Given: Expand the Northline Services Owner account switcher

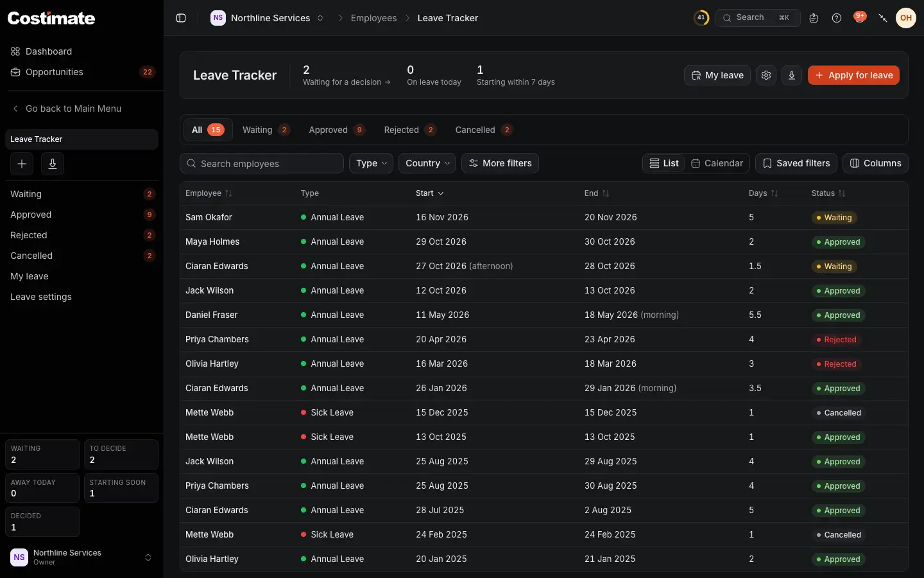Looking at the screenshot, I should pos(148,557).
